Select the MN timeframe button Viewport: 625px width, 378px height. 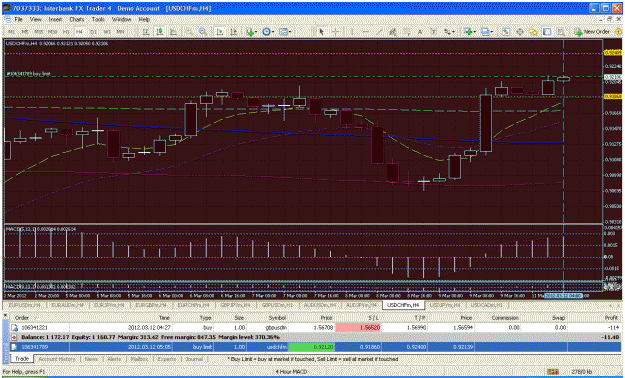pos(120,32)
